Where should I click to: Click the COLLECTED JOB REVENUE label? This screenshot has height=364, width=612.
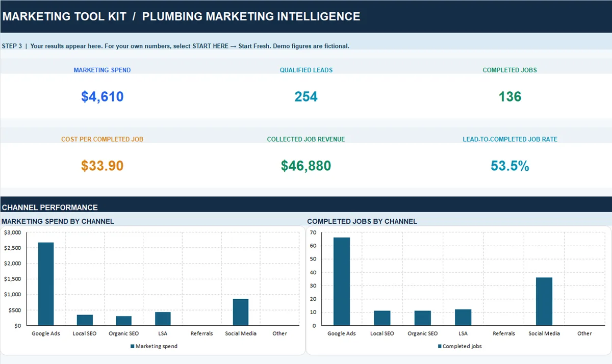[306, 139]
